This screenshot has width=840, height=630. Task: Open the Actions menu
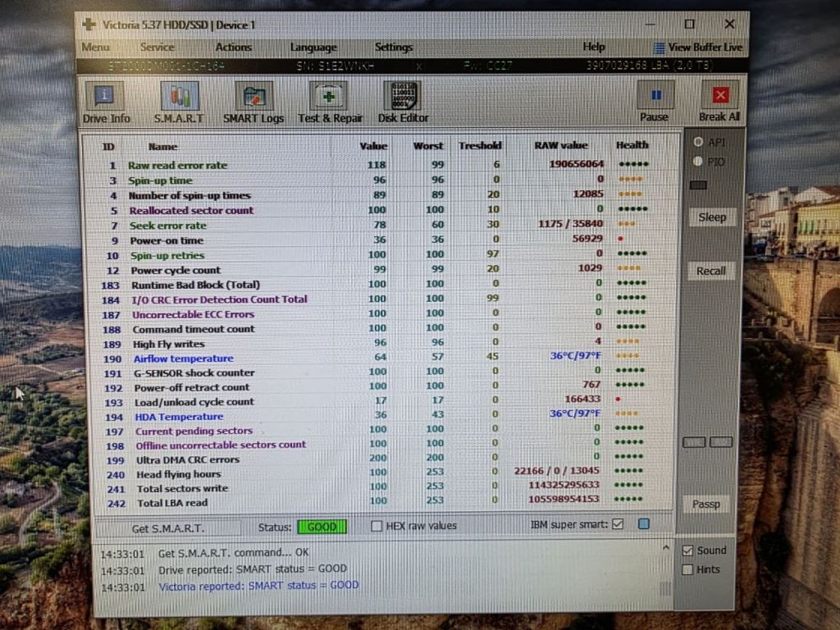click(233, 47)
